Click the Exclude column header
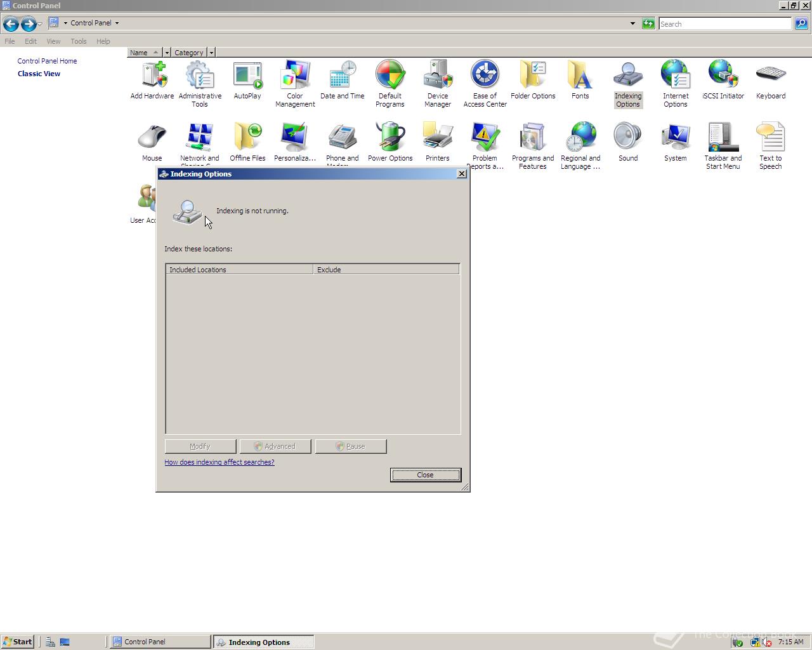This screenshot has width=812, height=650. (386, 270)
